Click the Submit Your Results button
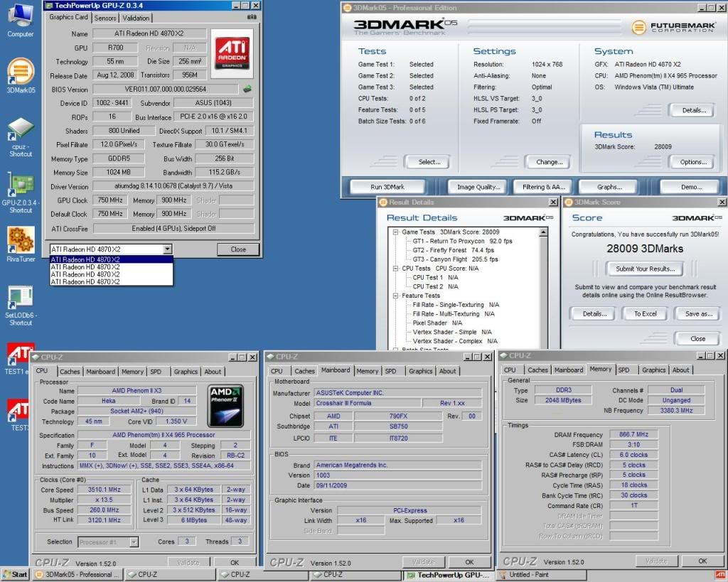The height and width of the screenshot is (582, 728). pos(646,269)
